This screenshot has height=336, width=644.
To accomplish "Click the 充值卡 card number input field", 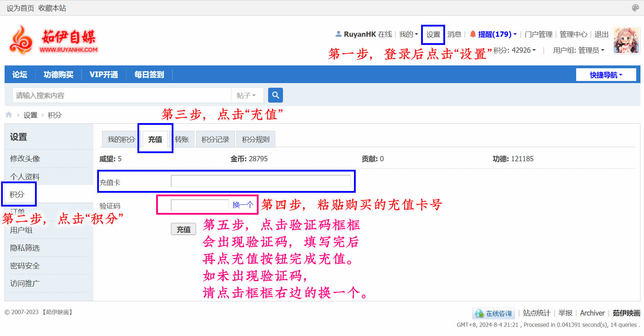I will [x=261, y=181].
